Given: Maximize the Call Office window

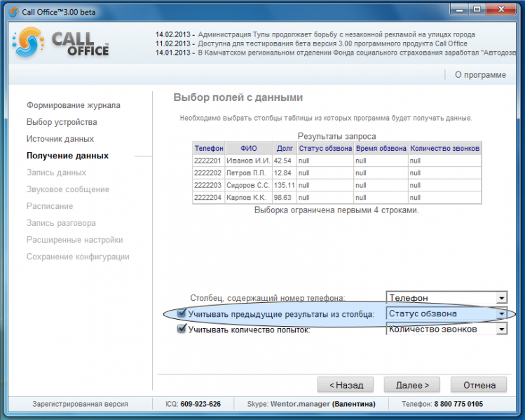Looking at the screenshot, I should (477, 10).
